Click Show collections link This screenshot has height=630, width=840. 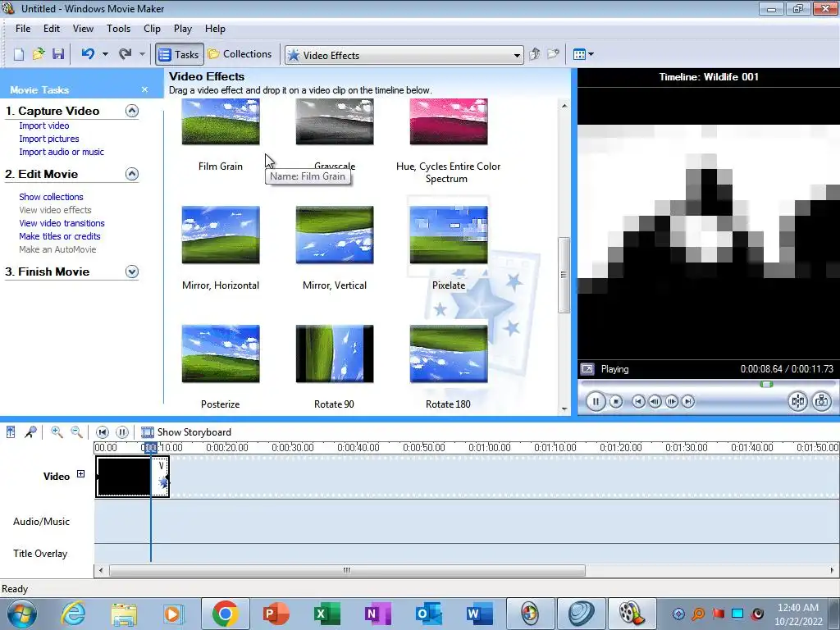[x=51, y=197]
